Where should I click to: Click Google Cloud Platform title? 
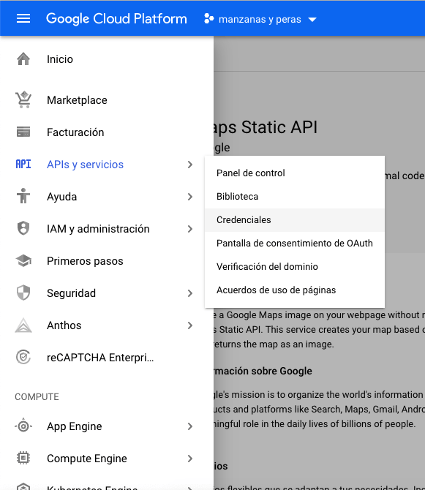coord(116,19)
